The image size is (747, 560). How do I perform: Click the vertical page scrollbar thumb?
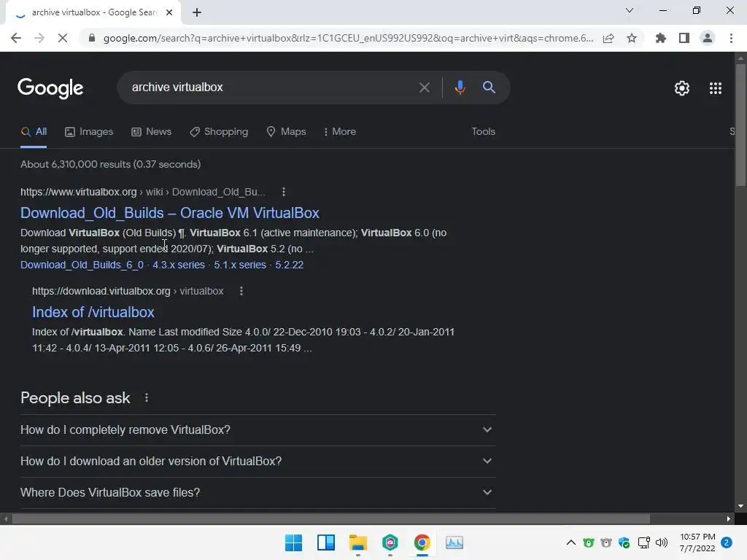[740, 125]
